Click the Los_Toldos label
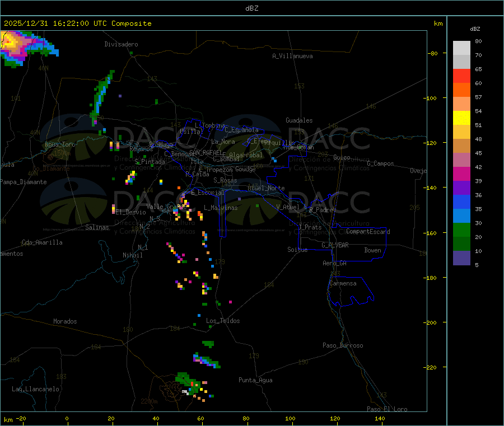504x426 pixels. [223, 321]
